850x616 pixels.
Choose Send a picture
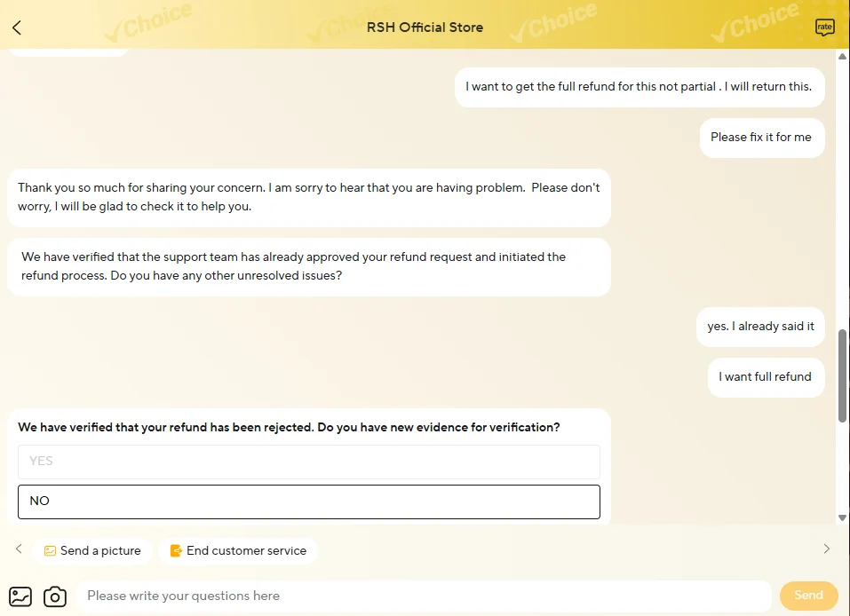(92, 551)
